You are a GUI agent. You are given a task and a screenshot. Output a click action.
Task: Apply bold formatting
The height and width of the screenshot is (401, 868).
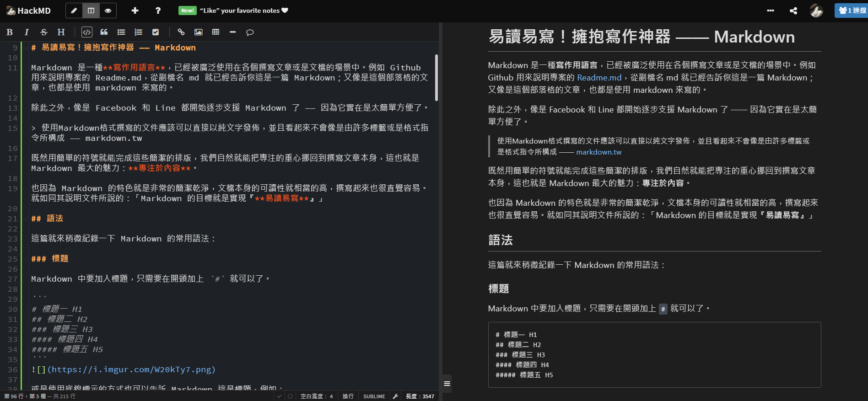click(10, 32)
